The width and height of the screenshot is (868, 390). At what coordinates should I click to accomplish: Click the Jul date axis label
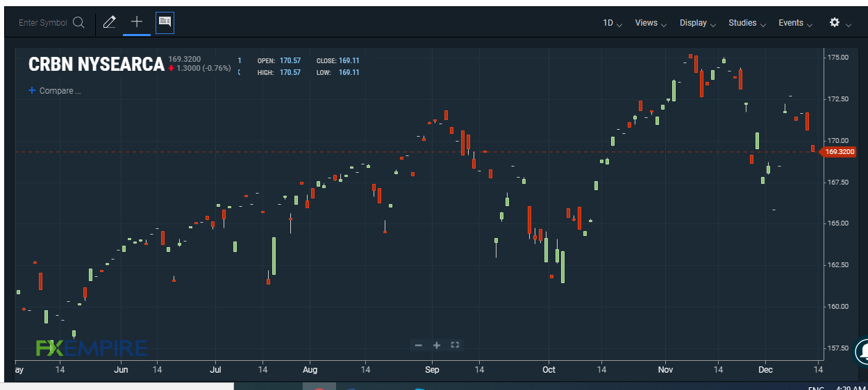[x=215, y=370]
